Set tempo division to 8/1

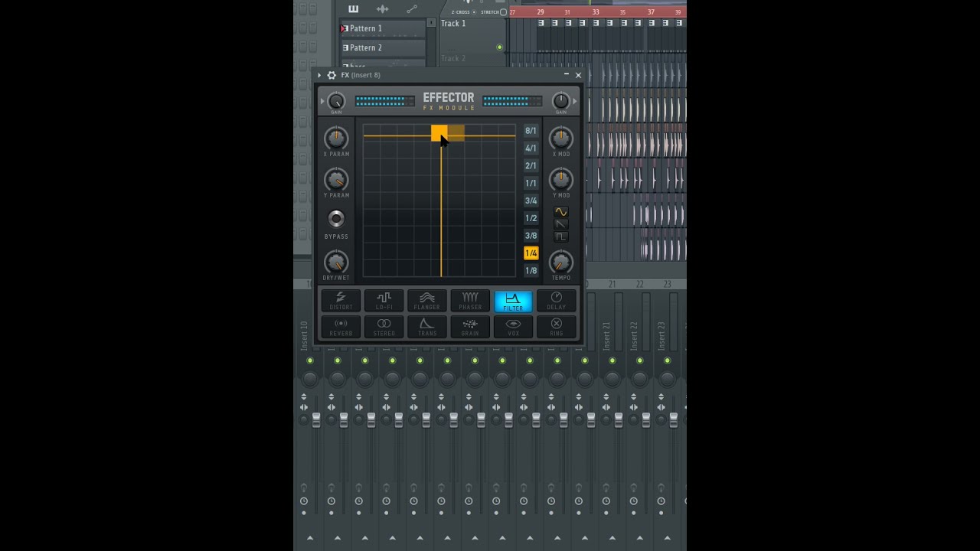(531, 131)
